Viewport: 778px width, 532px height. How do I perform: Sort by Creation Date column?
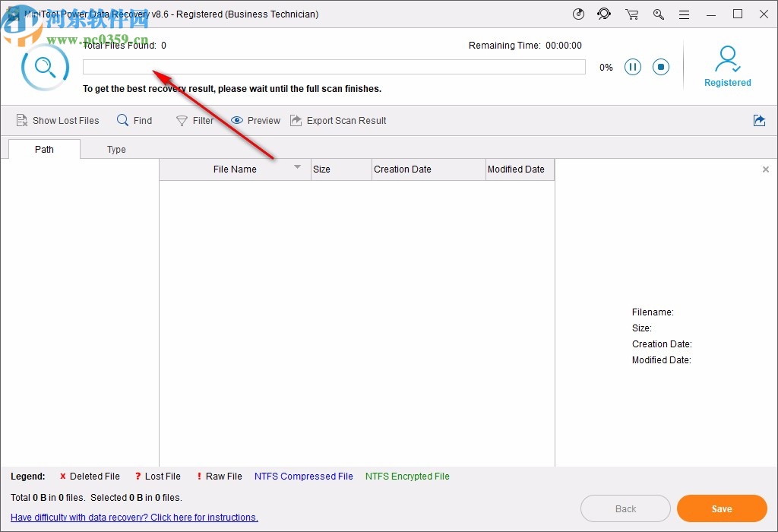click(429, 169)
